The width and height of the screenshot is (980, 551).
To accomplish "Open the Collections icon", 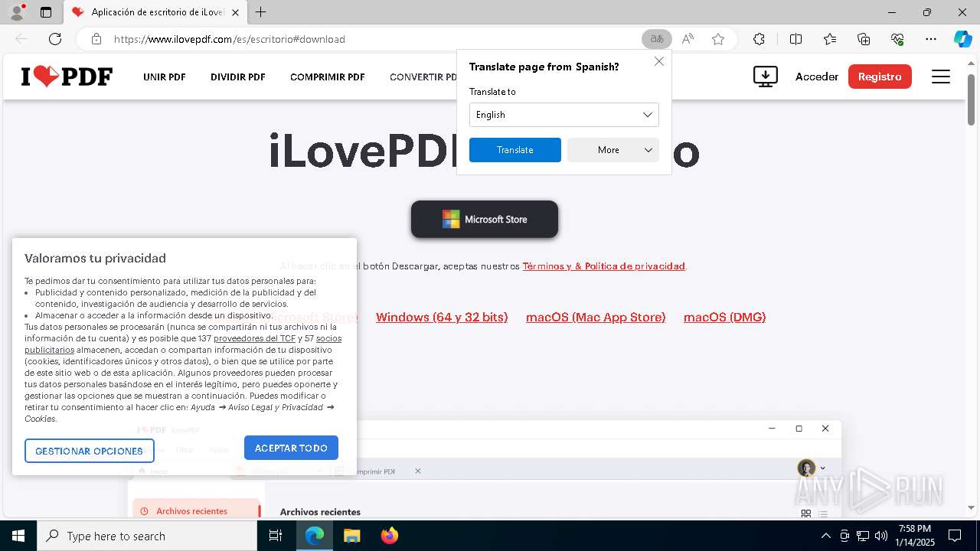I will pos(864,39).
